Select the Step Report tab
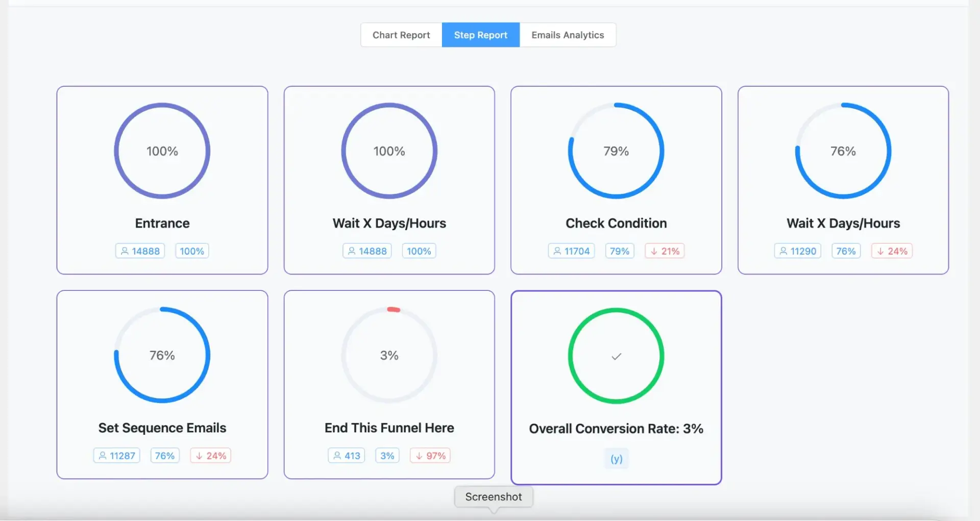980x521 pixels. (x=480, y=35)
